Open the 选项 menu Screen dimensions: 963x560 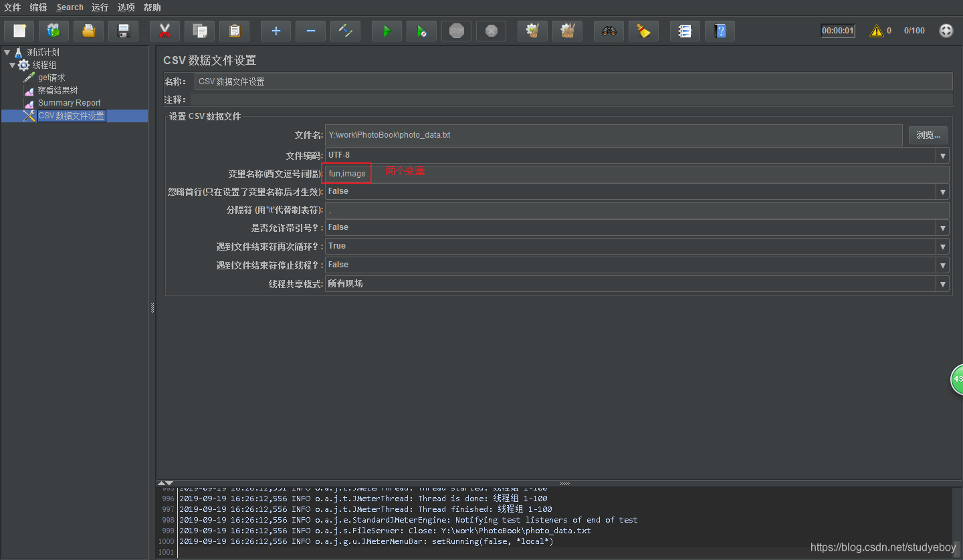pyautogui.click(x=126, y=7)
